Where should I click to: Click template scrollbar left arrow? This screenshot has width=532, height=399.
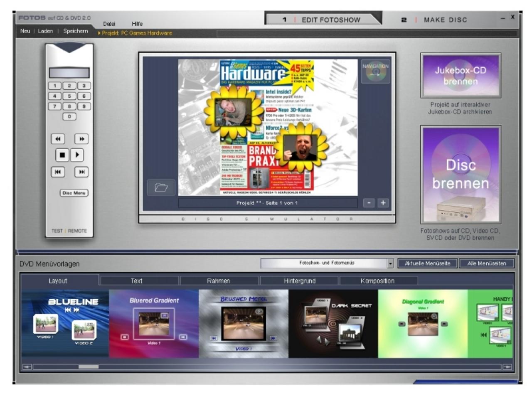pyautogui.click(x=27, y=367)
